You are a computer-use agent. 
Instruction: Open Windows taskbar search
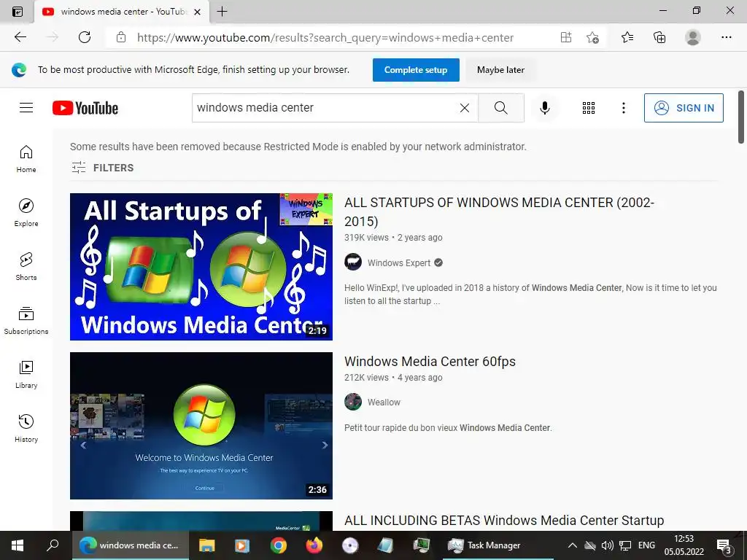[x=53, y=545]
